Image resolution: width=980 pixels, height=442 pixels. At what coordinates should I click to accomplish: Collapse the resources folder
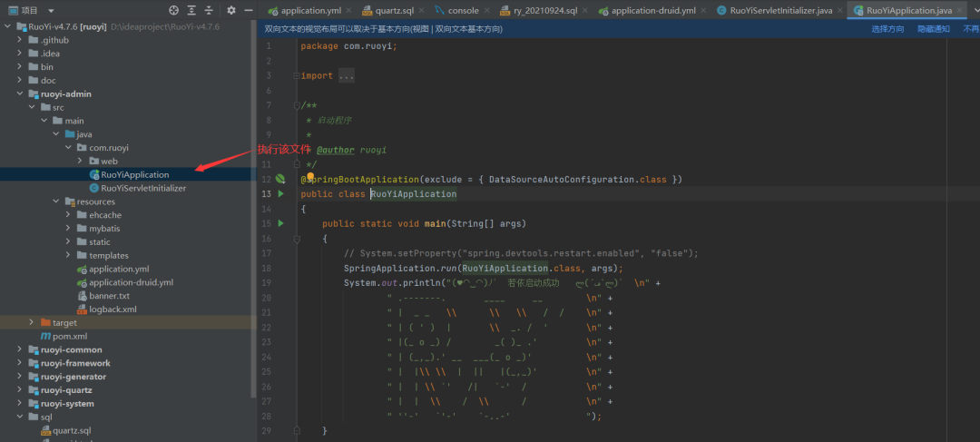click(56, 201)
